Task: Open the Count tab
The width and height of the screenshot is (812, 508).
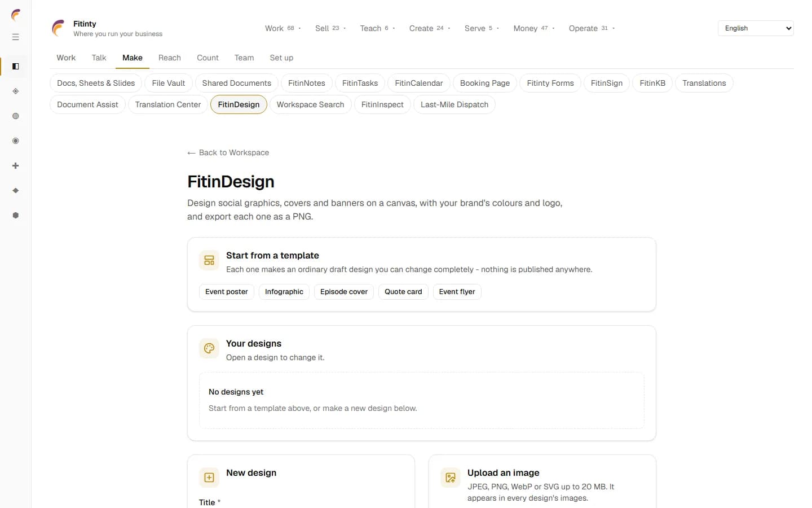Action: 208,58
